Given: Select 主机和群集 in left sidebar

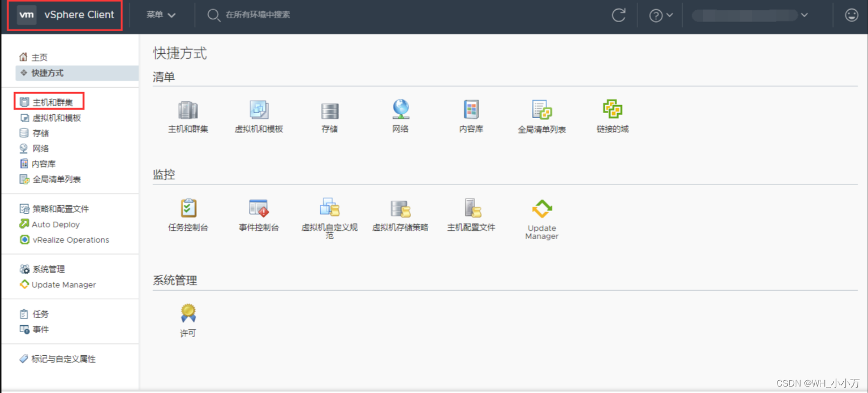Looking at the screenshot, I should pos(46,102).
